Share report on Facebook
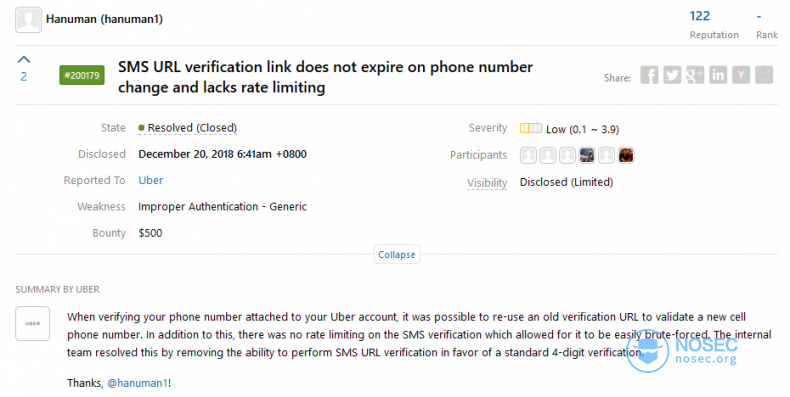The height and width of the screenshot is (397, 790). point(649,75)
